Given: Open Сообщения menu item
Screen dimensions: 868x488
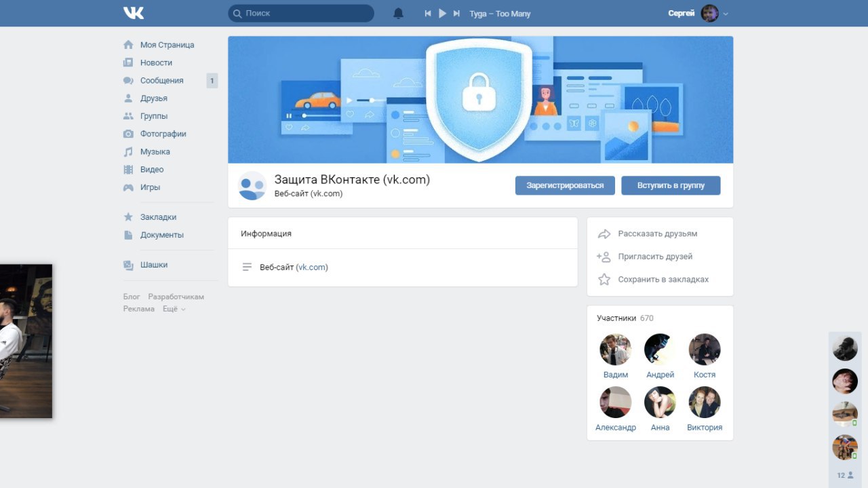Looking at the screenshot, I should [x=162, y=81].
